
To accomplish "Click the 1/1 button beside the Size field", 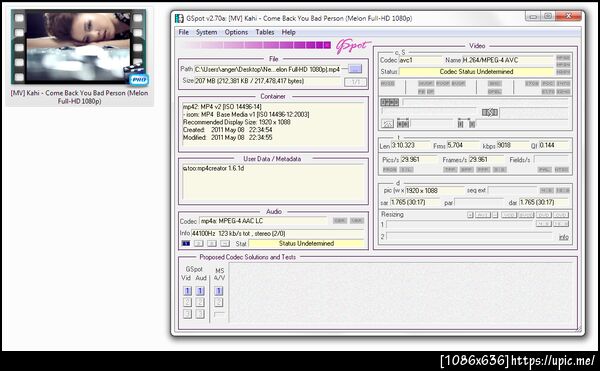I will tap(355, 81).
